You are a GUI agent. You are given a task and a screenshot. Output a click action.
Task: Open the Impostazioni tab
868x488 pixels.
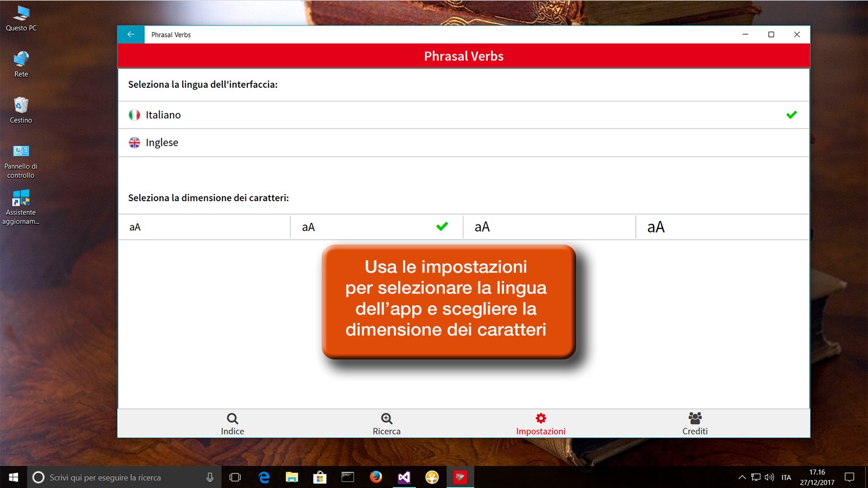click(541, 423)
